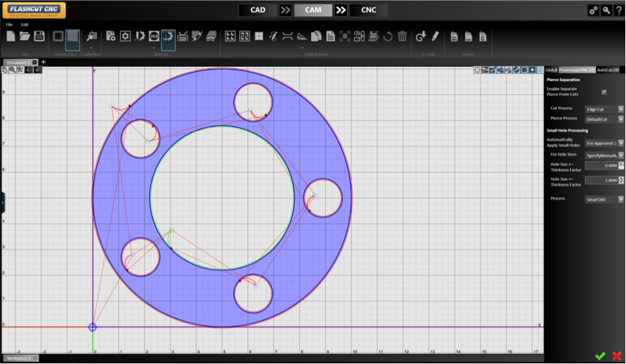Save the document with the floppy disk icon
Viewport: 626px width, 364px height.
(x=39, y=36)
